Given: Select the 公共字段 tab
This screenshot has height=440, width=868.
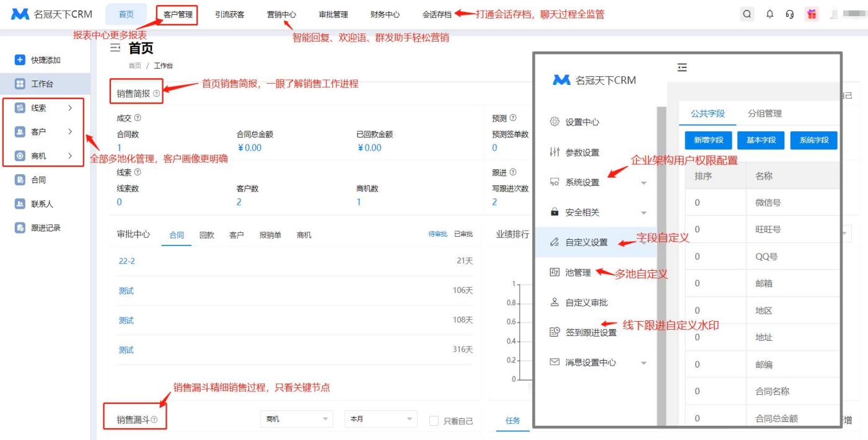Looking at the screenshot, I should tap(708, 113).
